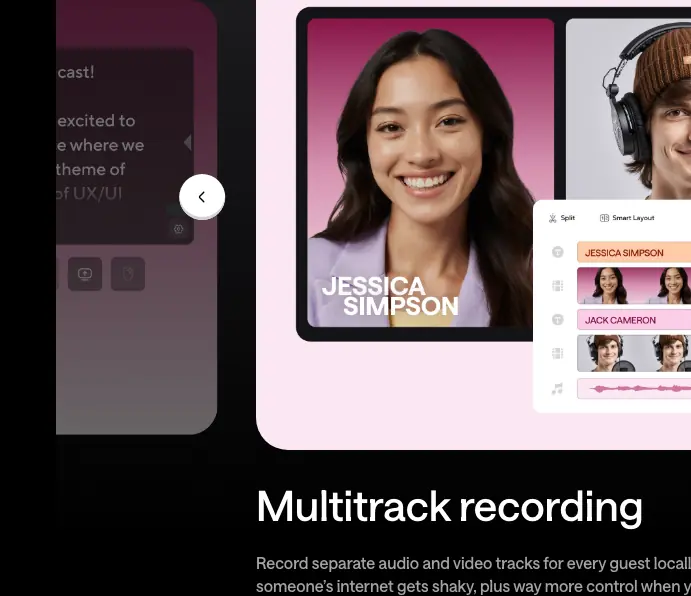Image resolution: width=691 pixels, height=596 pixels.
Task: Click the Jessica Simpson video tile
Action: point(431,173)
